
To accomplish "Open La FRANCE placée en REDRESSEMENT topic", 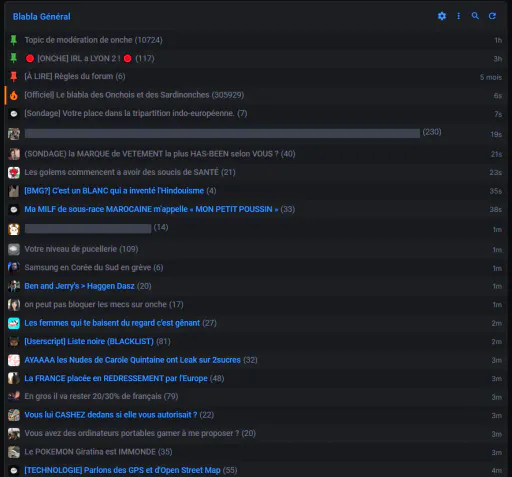I will 116,378.
